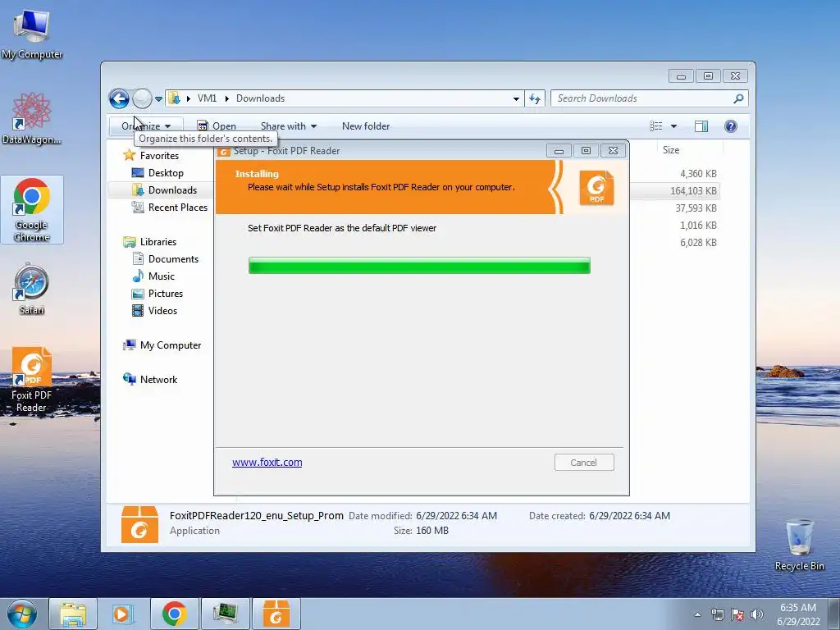Image resolution: width=840 pixels, height=630 pixels.
Task: Sort by the Size column header
Action: (x=671, y=150)
